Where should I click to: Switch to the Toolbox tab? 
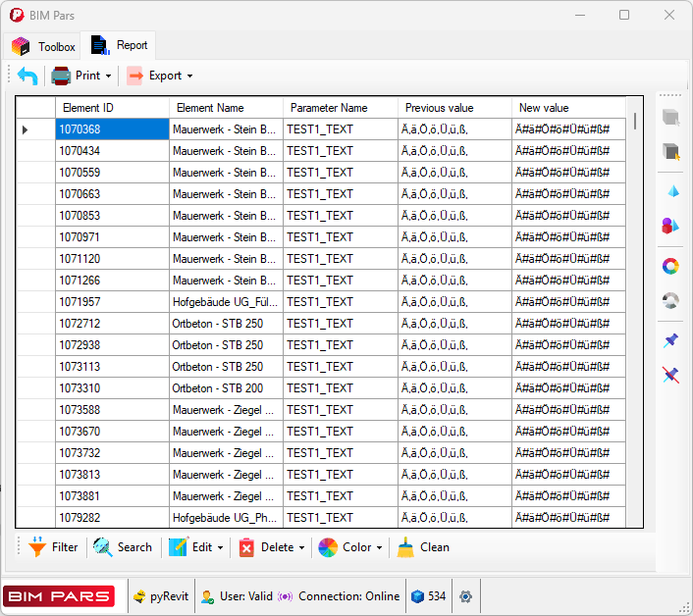pyautogui.click(x=44, y=46)
